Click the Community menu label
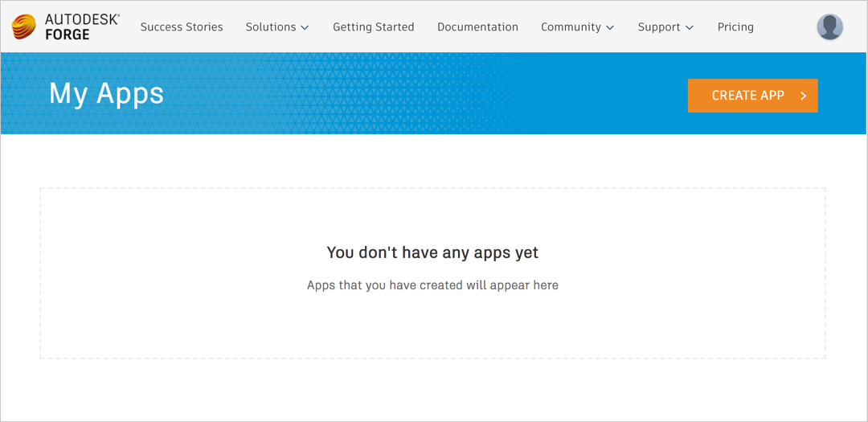Screen dimensions: 868x422 point(571,27)
